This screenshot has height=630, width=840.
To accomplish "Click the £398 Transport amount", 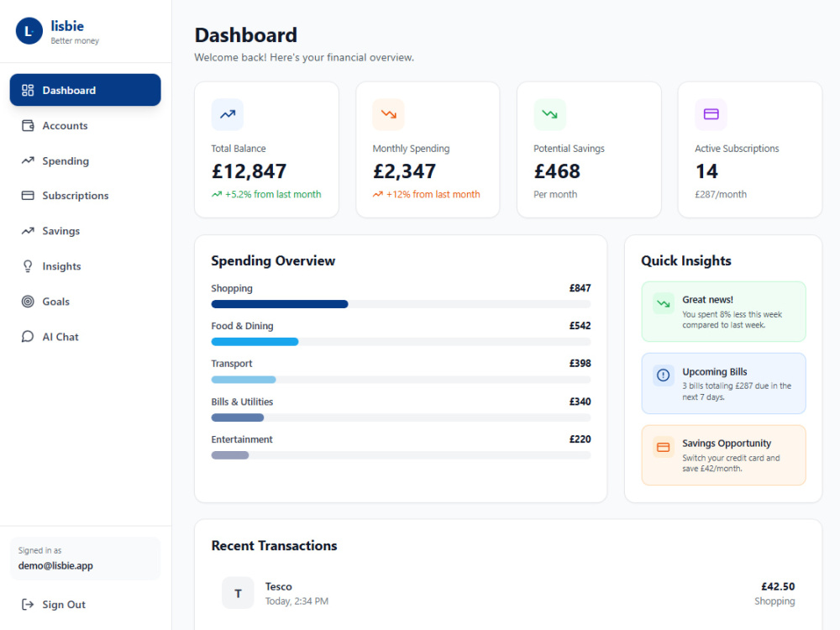I will [x=580, y=363].
